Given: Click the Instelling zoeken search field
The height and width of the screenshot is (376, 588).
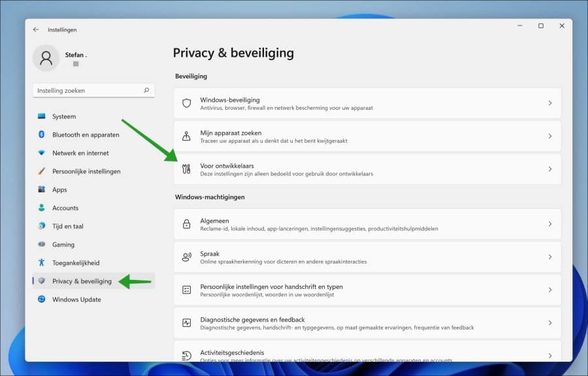Looking at the screenshot, I should pos(93,90).
